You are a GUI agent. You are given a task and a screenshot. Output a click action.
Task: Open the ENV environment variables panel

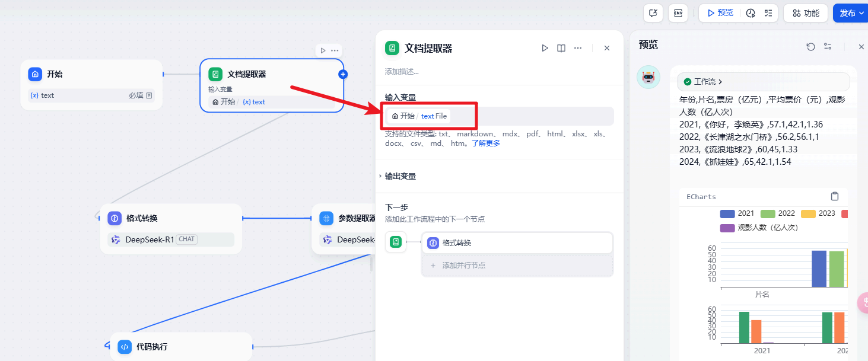[678, 13]
